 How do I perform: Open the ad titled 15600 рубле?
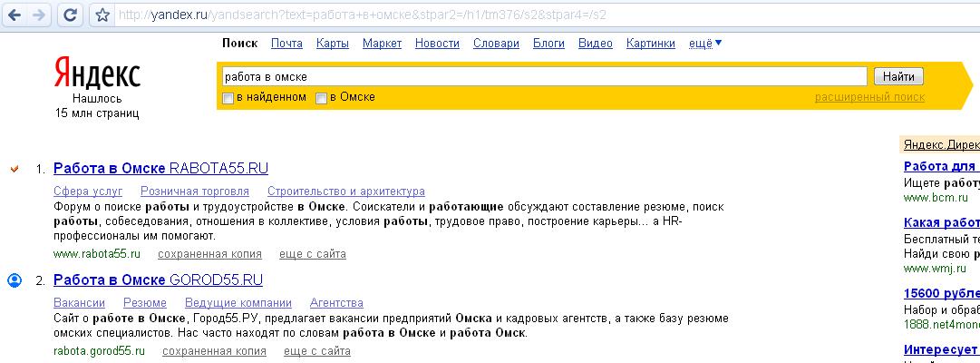[x=941, y=293]
